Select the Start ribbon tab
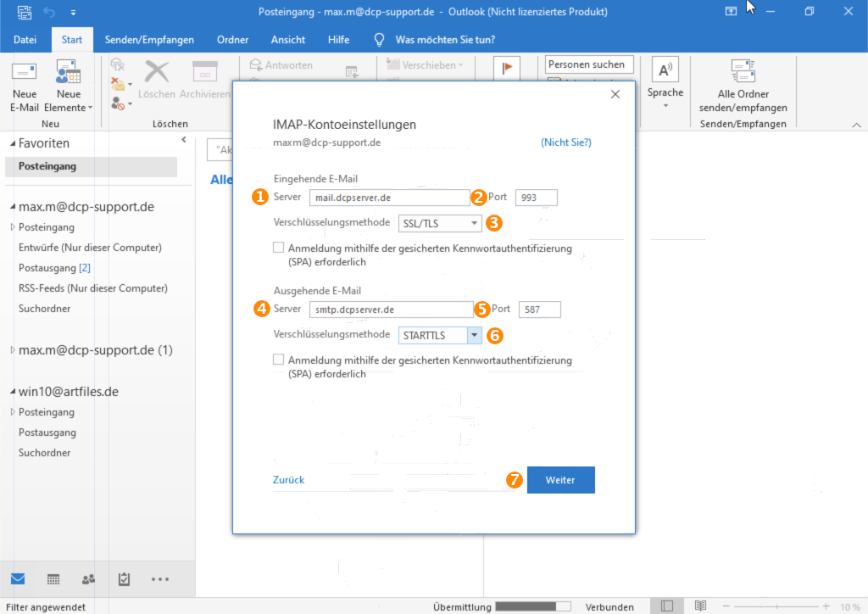The height and width of the screenshot is (614, 868). pyautogui.click(x=71, y=39)
